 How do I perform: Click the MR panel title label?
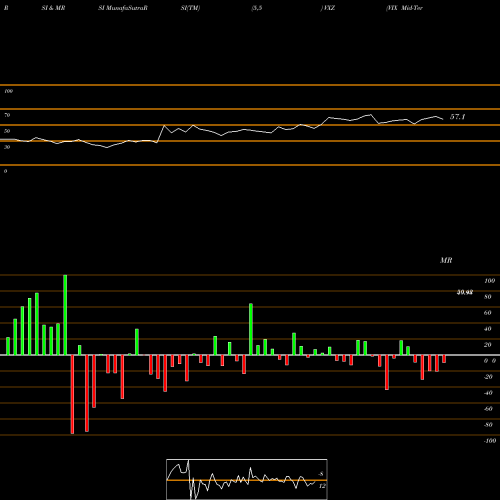pos(446,260)
